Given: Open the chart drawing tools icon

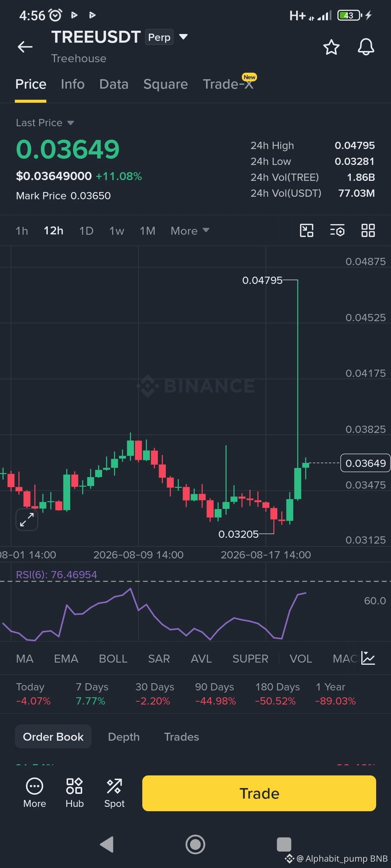Looking at the screenshot, I should [307, 230].
